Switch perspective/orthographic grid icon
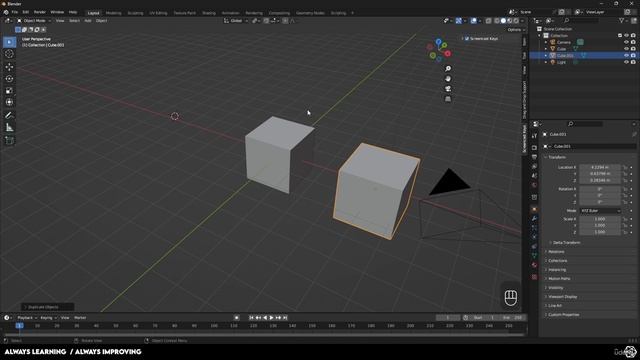 [448, 99]
